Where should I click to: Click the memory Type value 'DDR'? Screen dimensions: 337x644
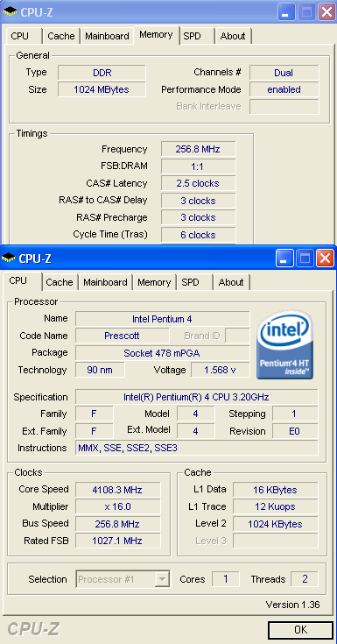pyautogui.click(x=102, y=73)
